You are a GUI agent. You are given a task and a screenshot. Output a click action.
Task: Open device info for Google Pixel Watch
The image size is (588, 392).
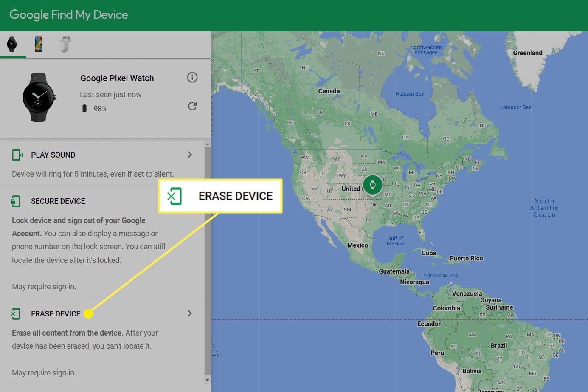192,77
